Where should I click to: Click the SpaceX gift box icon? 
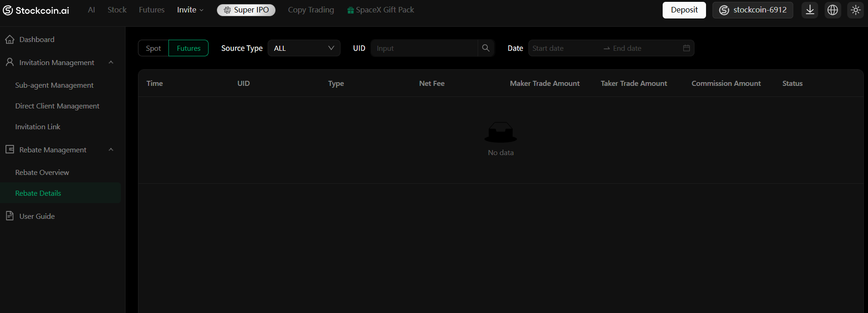pos(351,10)
